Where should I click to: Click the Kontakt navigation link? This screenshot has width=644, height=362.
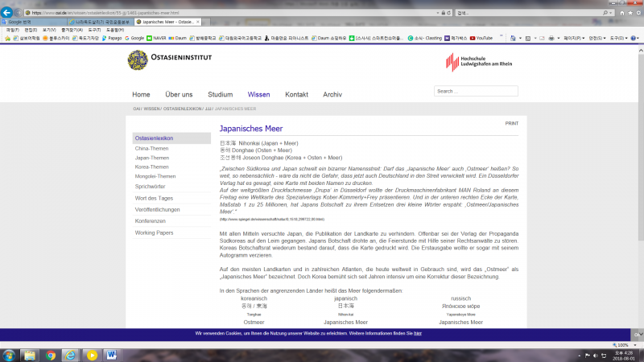[x=296, y=94]
